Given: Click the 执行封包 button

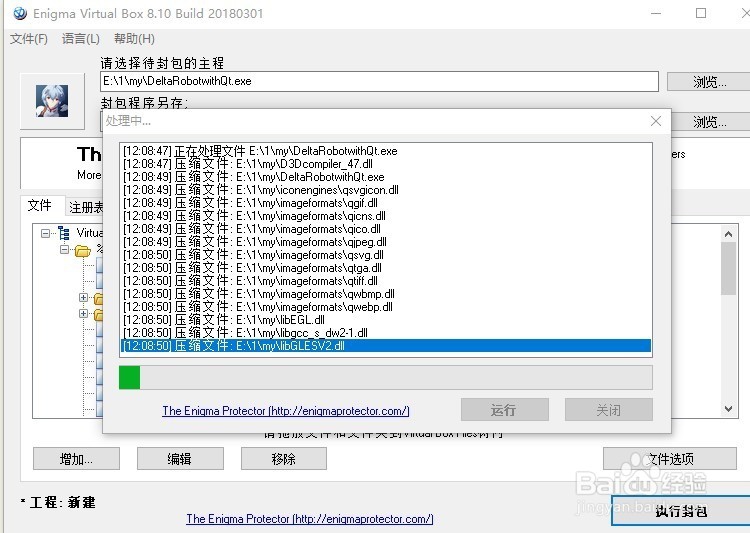Looking at the screenshot, I should 681,511.
